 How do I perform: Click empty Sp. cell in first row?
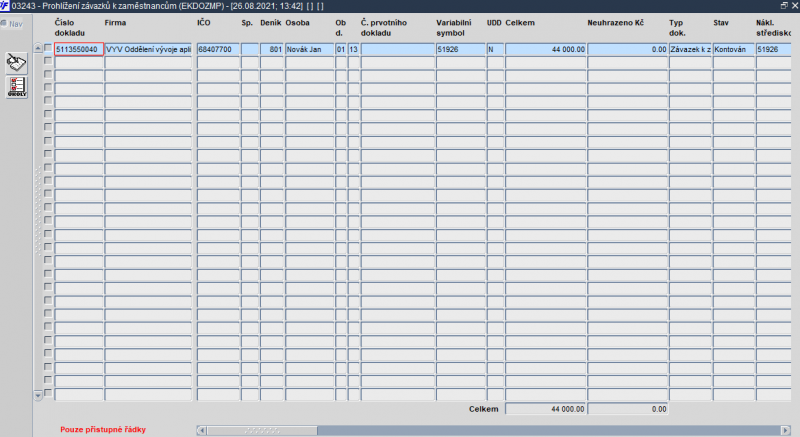[x=250, y=49]
